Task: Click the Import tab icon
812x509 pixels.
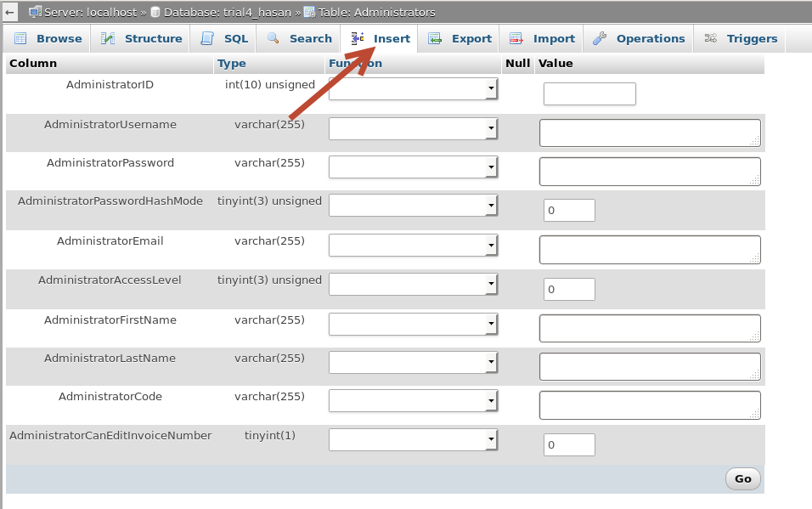Action: pyautogui.click(x=516, y=39)
